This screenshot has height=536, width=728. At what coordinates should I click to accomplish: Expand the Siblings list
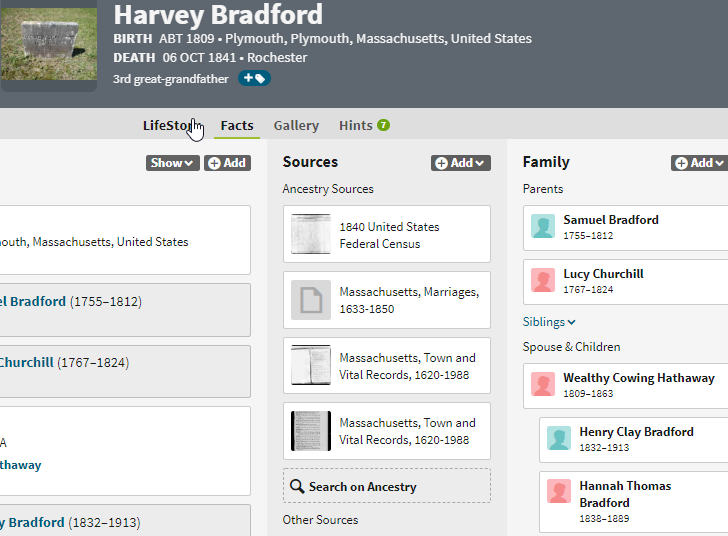click(549, 322)
